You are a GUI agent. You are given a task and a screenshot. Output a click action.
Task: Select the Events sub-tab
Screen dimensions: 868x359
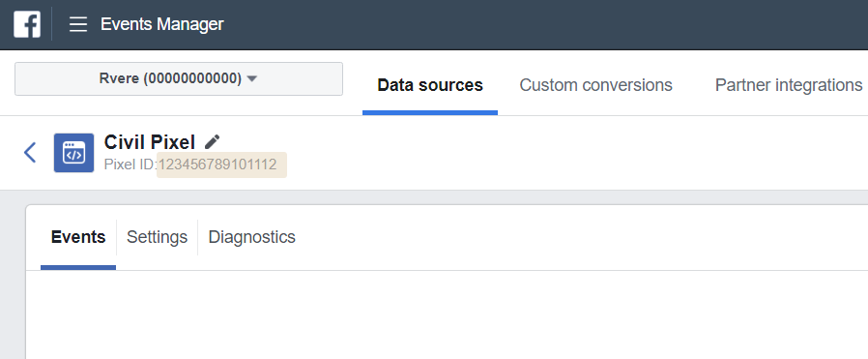pos(78,237)
